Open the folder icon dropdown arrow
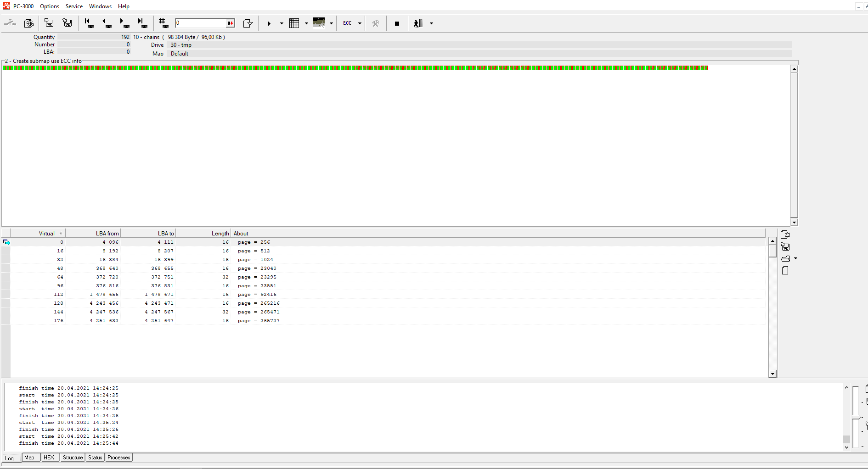The image size is (868, 469). tap(796, 259)
